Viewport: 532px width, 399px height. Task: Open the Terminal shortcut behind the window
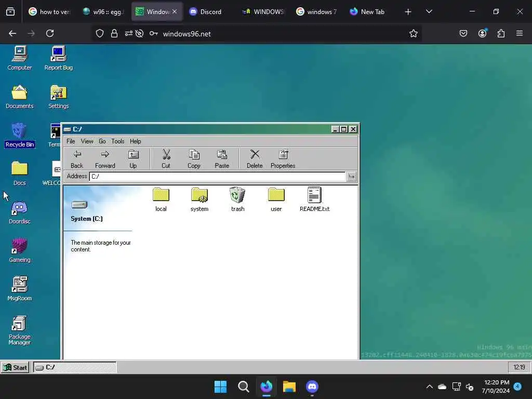click(x=55, y=135)
